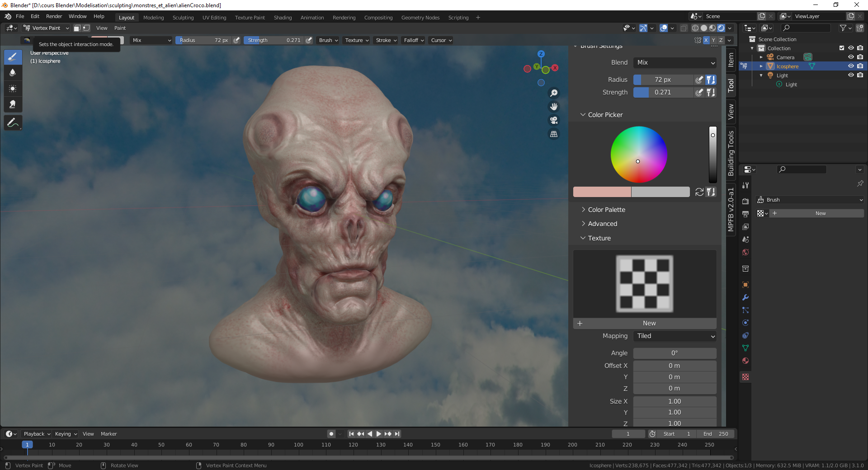Toggle camera view icon in viewport sidebar
The height and width of the screenshot is (470, 868).
pos(553,120)
